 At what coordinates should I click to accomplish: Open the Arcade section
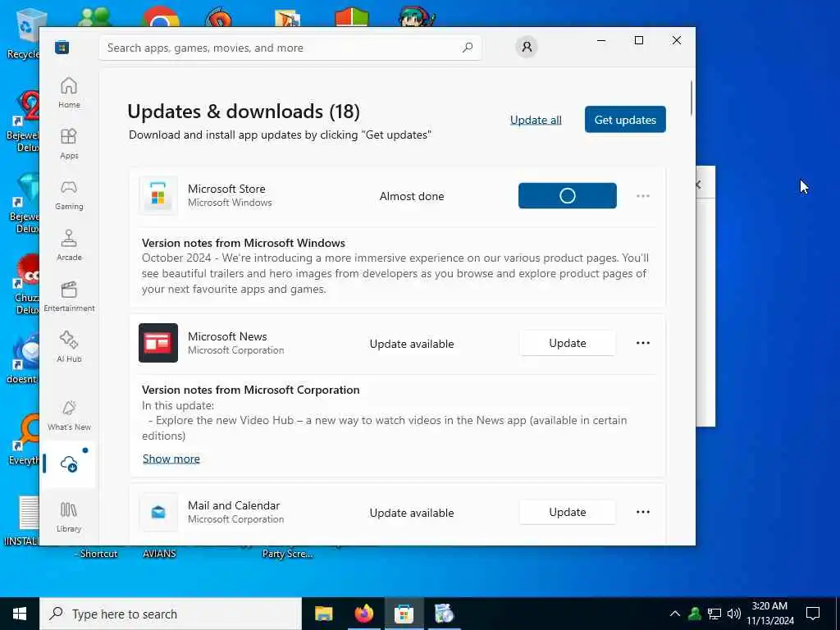pyautogui.click(x=69, y=245)
